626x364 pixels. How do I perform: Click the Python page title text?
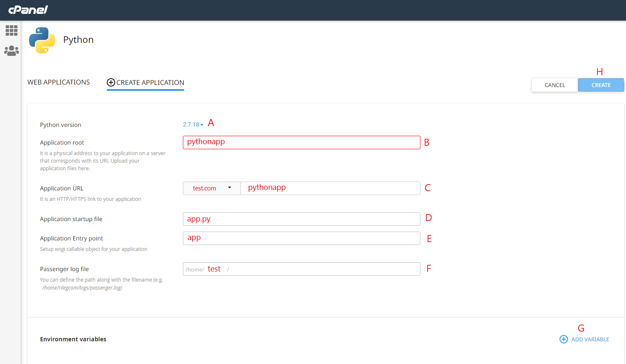78,40
